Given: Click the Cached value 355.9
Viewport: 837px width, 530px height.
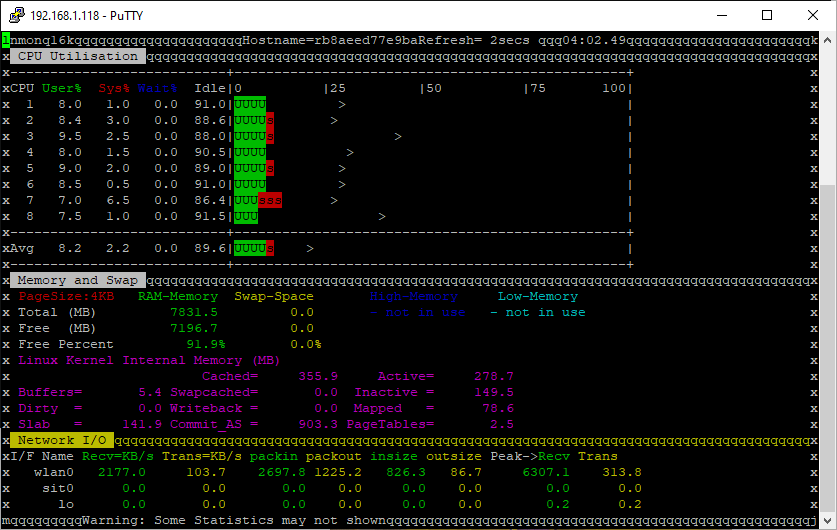Looking at the screenshot, I should coord(318,376).
